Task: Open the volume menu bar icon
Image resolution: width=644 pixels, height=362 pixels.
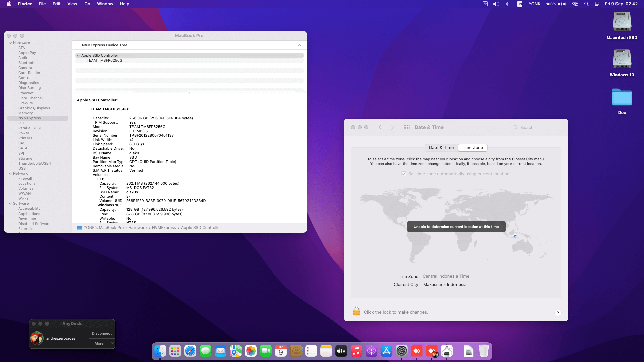Action: (496, 4)
